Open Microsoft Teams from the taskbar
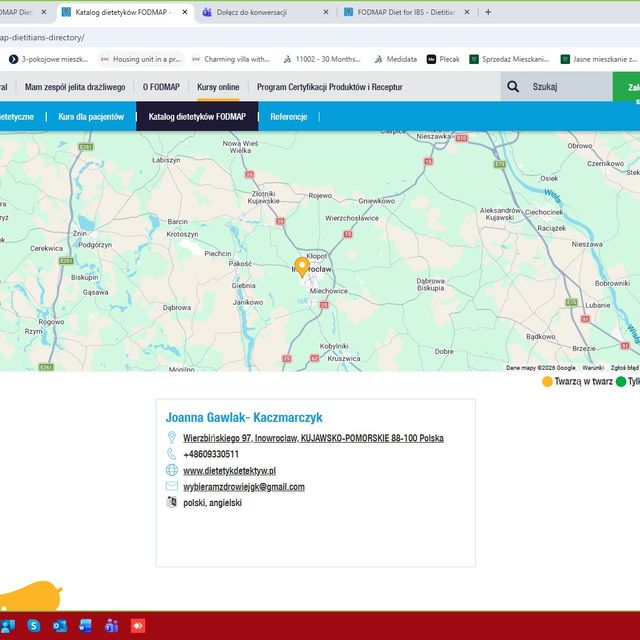 click(111, 626)
